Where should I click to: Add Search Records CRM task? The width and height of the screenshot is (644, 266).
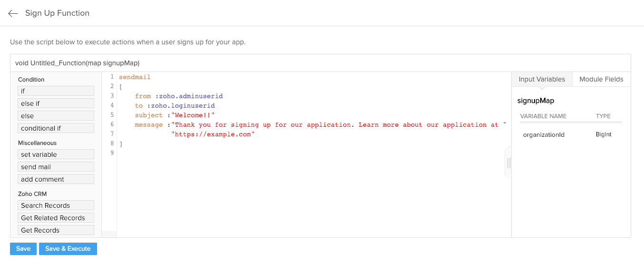tap(56, 205)
